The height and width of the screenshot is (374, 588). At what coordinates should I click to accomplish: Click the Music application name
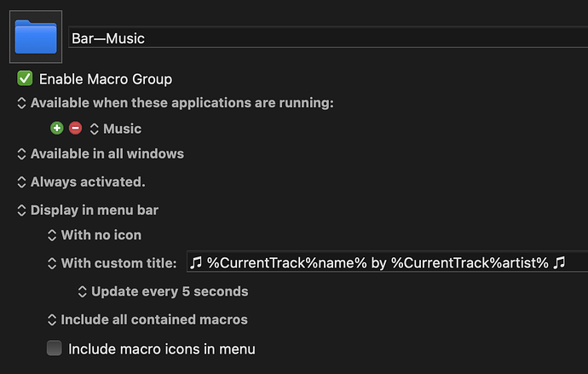pyautogui.click(x=122, y=129)
